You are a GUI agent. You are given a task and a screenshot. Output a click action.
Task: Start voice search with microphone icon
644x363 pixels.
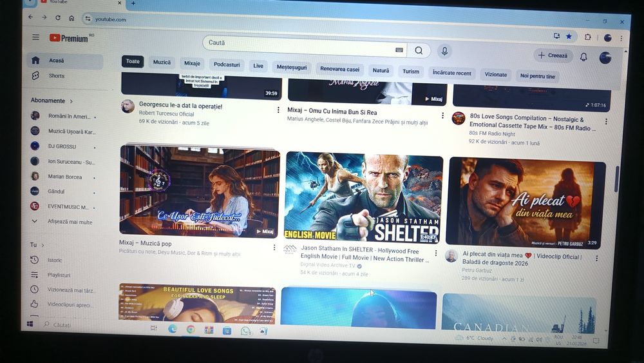coord(444,51)
